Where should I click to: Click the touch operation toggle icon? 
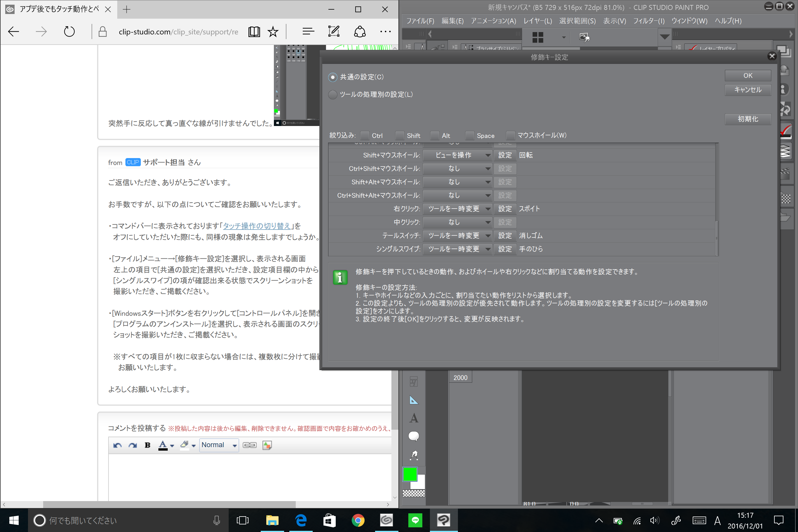tap(584, 37)
